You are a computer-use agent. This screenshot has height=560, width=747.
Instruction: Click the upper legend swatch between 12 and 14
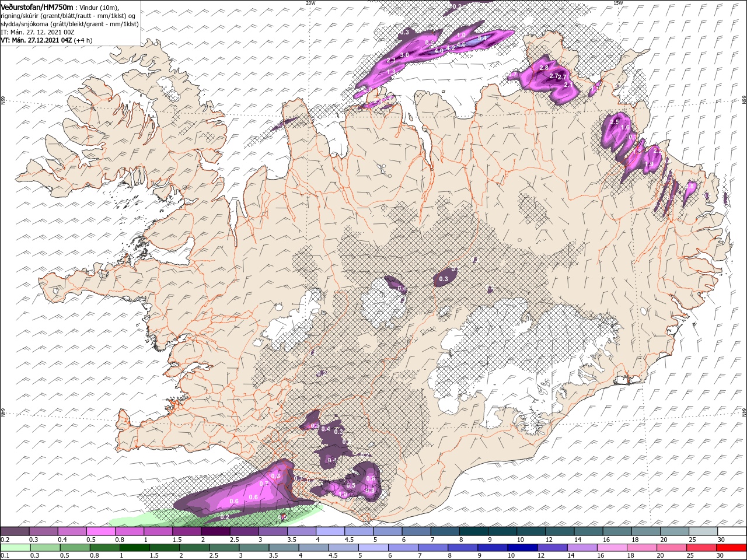point(560,531)
